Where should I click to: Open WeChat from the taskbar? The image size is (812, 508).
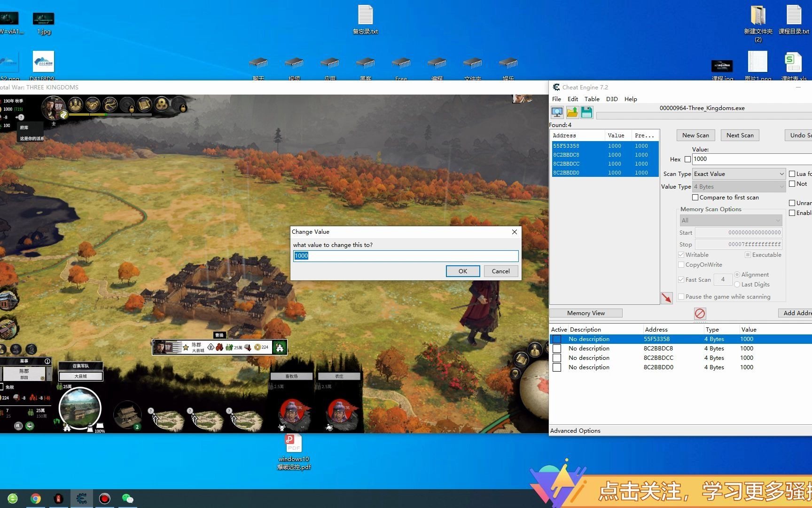(x=127, y=499)
